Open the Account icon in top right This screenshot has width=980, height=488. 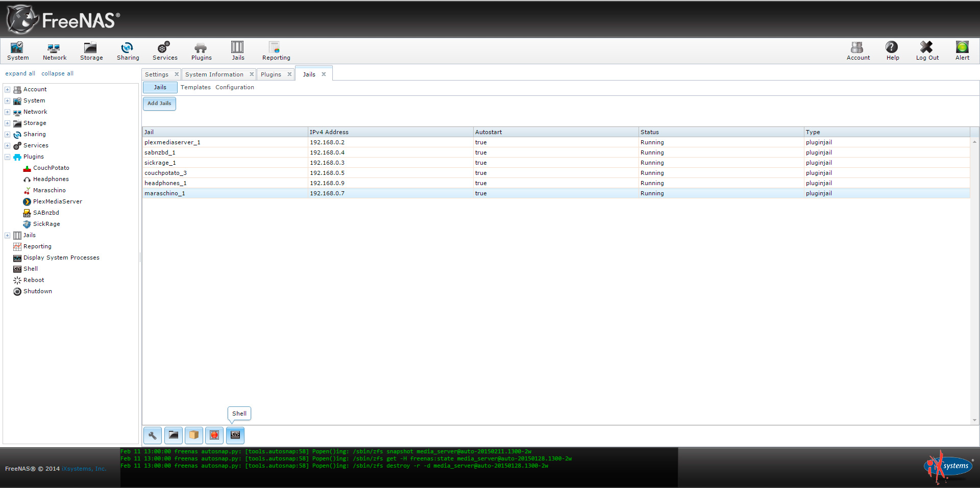point(858,51)
